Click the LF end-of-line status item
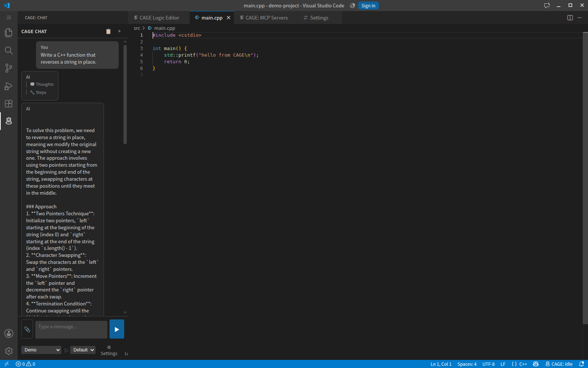The width and height of the screenshot is (588, 368). pos(503,364)
